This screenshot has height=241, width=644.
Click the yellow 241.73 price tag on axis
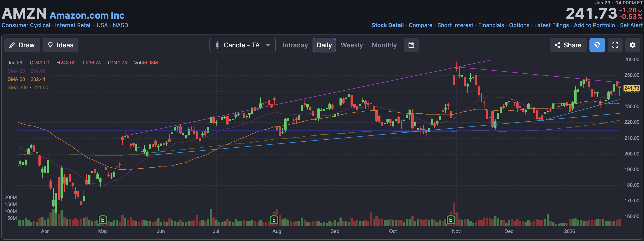(x=632, y=88)
